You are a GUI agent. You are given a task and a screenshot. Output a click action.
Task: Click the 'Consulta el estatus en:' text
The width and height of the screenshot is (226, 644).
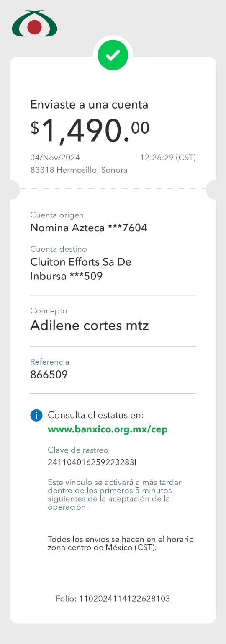point(96,415)
